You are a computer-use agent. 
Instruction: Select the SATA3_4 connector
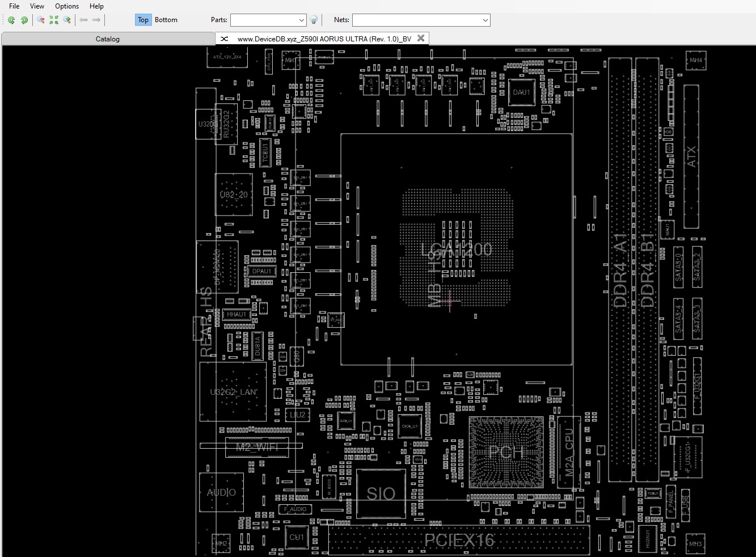(x=678, y=319)
